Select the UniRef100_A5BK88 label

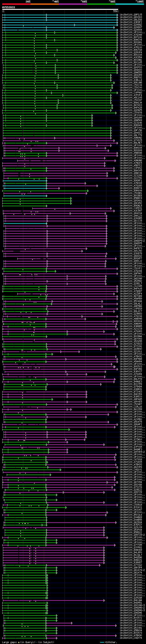[131, 153]
